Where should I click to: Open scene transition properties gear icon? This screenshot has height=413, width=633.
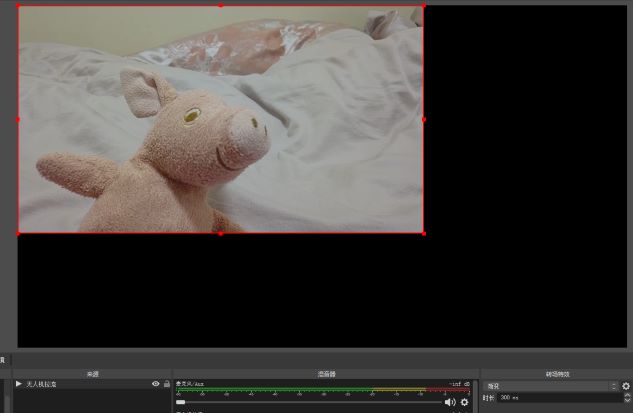coord(626,386)
